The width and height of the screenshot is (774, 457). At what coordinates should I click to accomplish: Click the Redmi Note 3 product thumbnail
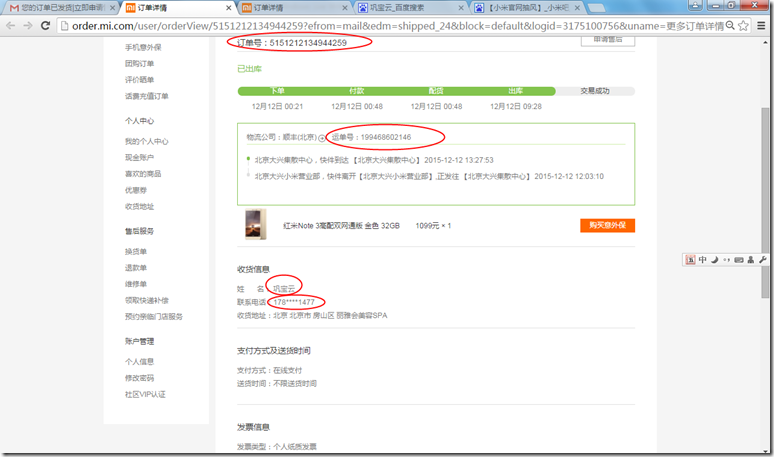tap(256, 225)
